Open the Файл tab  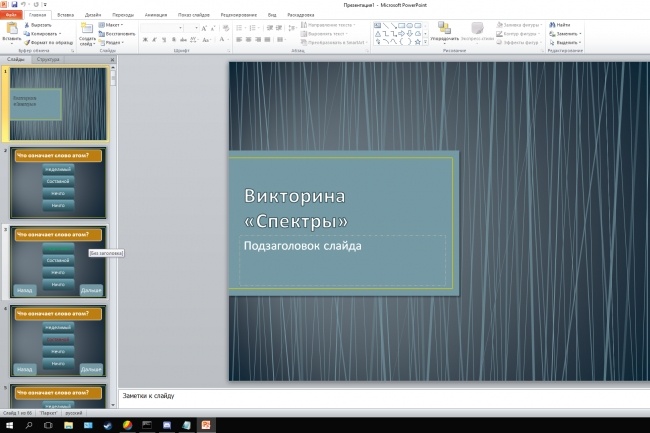[11, 15]
